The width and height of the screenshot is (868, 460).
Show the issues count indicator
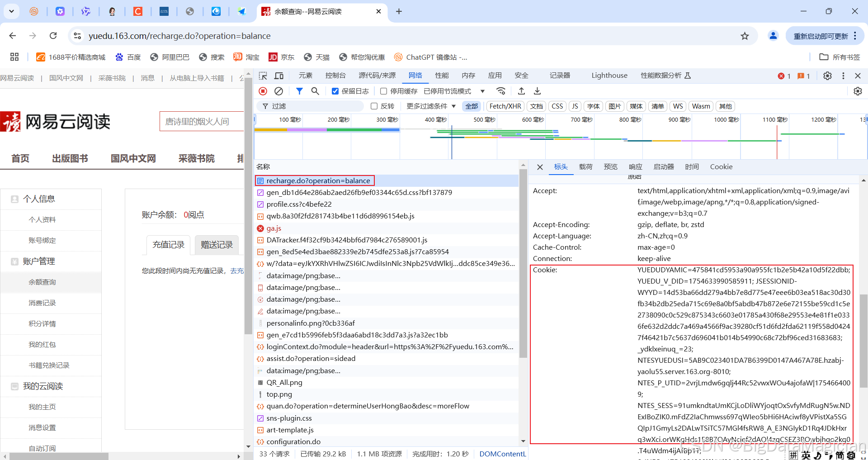click(x=803, y=76)
